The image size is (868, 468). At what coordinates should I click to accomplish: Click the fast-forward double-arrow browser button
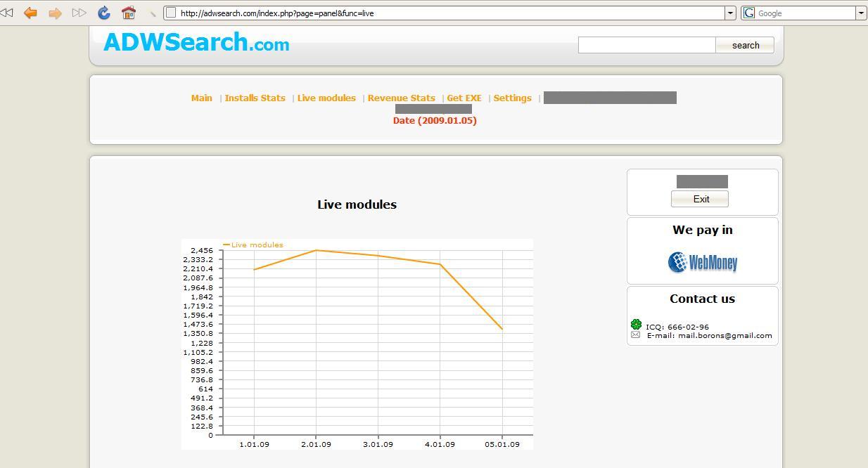pyautogui.click(x=79, y=13)
